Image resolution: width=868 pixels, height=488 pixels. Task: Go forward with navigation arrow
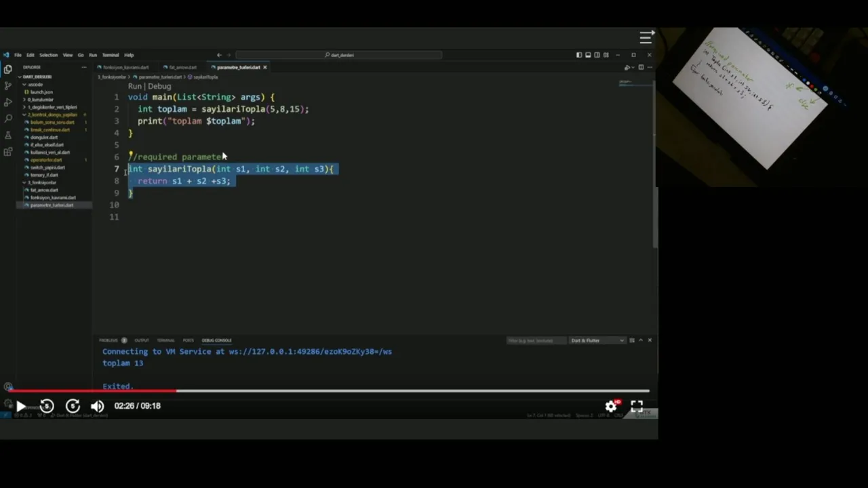pyautogui.click(x=229, y=55)
